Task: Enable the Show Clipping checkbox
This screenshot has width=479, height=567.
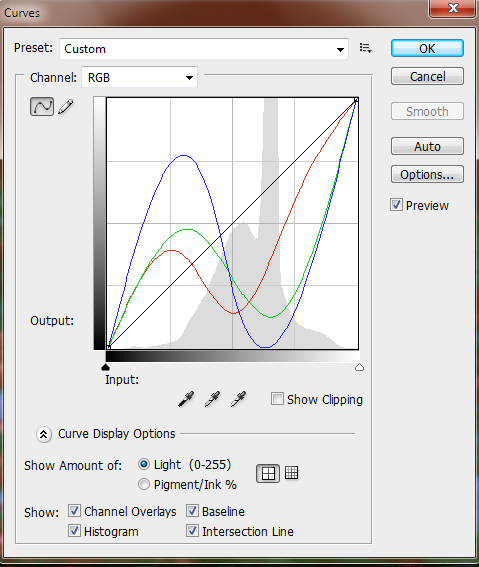Action: (277, 399)
